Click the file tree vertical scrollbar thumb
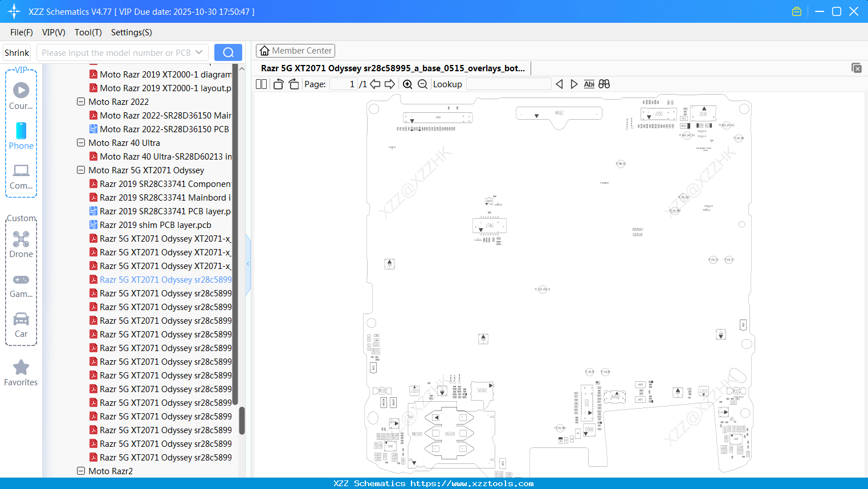 (242, 421)
